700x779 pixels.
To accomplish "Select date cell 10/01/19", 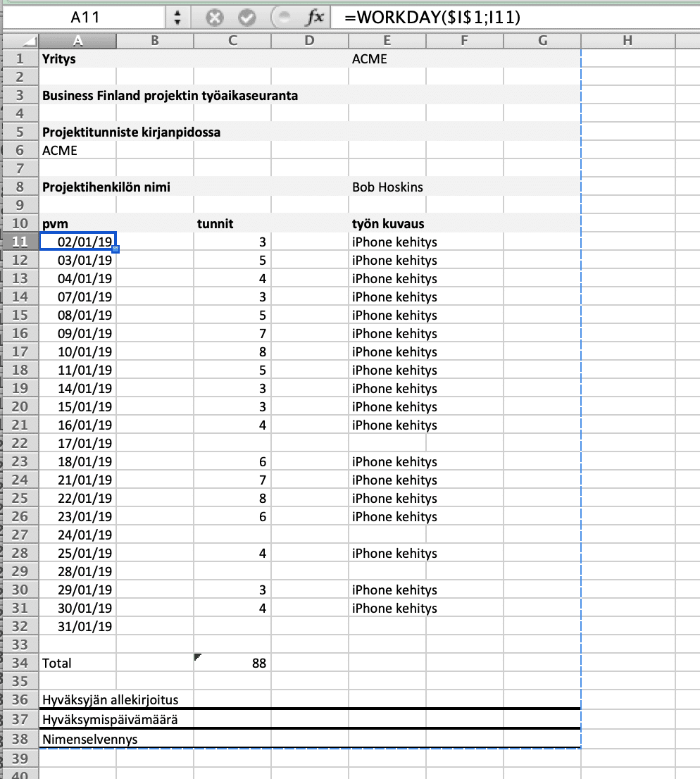I will coord(77,351).
